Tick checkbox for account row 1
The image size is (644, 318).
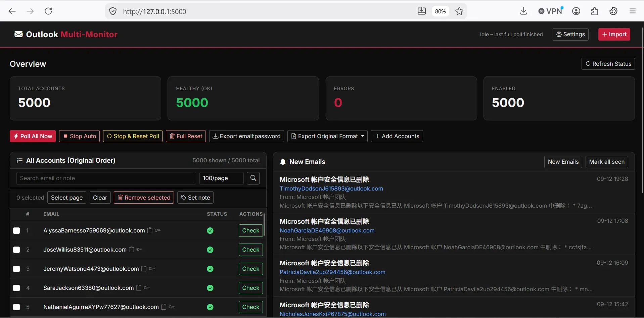[16, 230]
